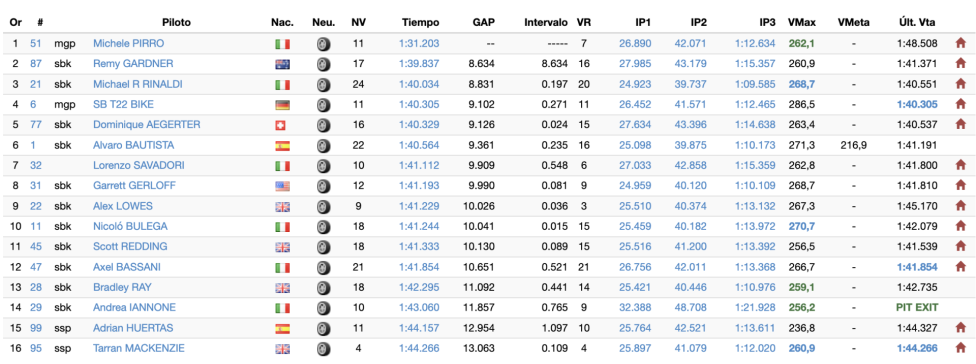This screenshot has width=976, height=364.
Task: Click the pit house icon in Michael R RINALDI's row
Action: (960, 84)
